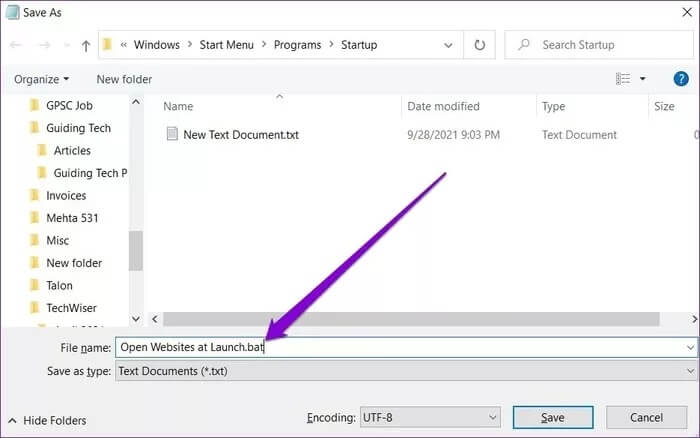Expand the File name dropdown
This screenshot has height=438, width=700.
[690, 347]
